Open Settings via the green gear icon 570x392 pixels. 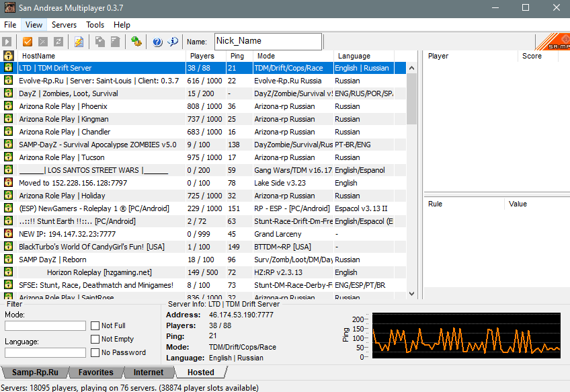point(136,42)
